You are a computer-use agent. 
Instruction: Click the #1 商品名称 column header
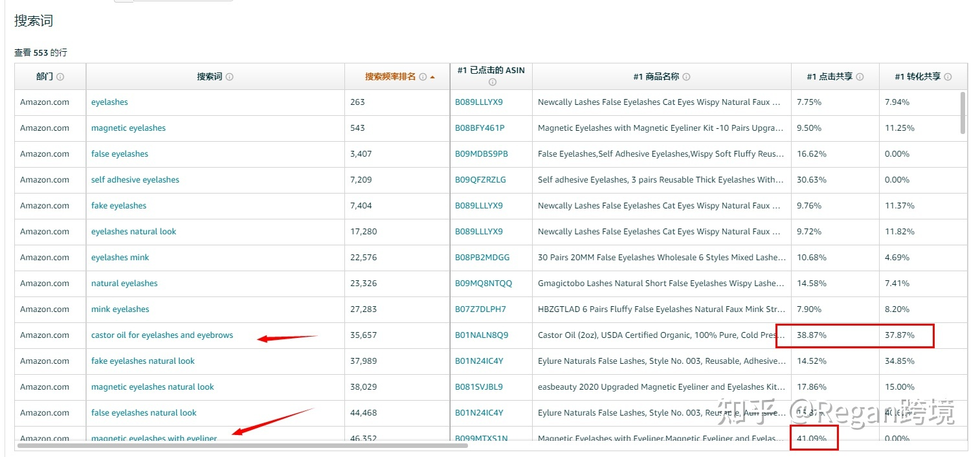pos(662,76)
